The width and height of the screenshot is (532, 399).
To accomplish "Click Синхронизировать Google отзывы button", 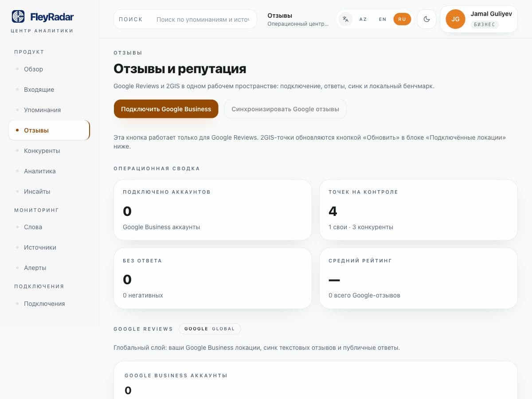I will point(285,109).
